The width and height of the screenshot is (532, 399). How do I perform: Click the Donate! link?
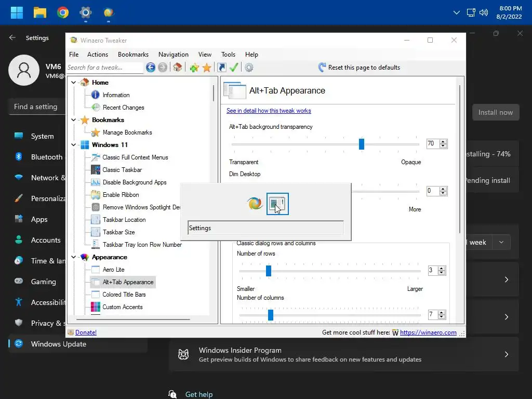[86, 332]
